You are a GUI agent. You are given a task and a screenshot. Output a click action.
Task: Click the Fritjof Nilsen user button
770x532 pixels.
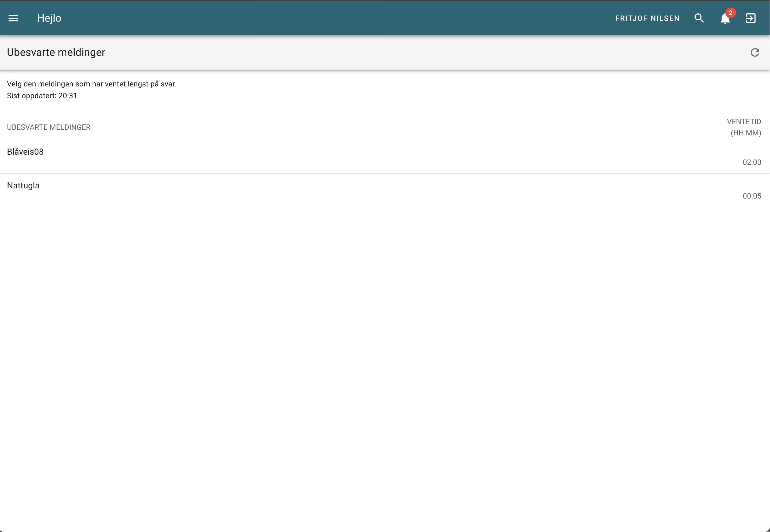tap(647, 18)
